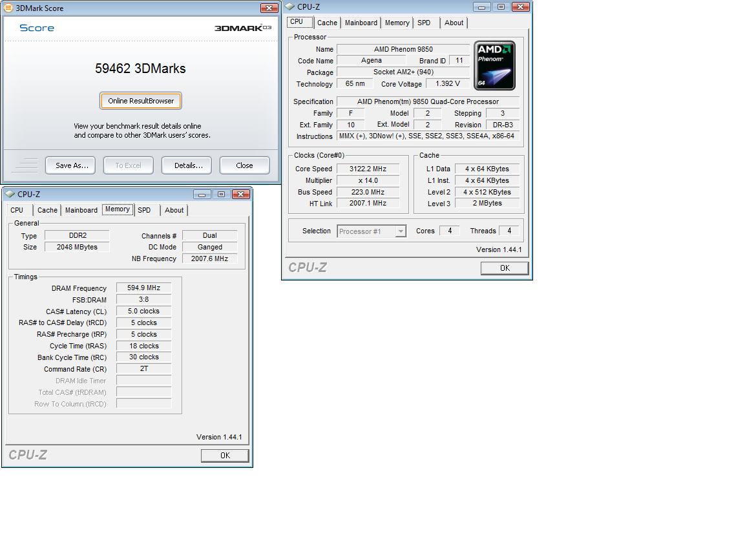Minimize the CPU-Z memory window
This screenshot has width=756, height=550.
pos(202,195)
